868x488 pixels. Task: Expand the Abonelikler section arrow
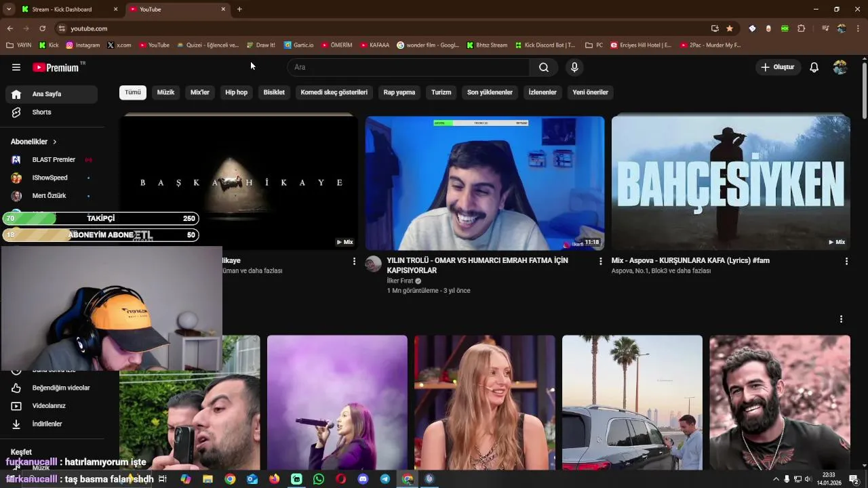click(x=54, y=142)
